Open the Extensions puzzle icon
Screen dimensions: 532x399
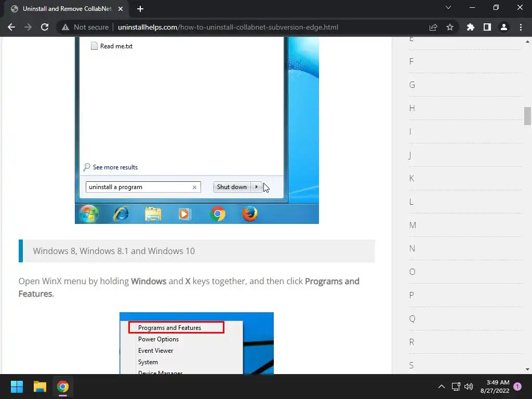tap(471, 27)
